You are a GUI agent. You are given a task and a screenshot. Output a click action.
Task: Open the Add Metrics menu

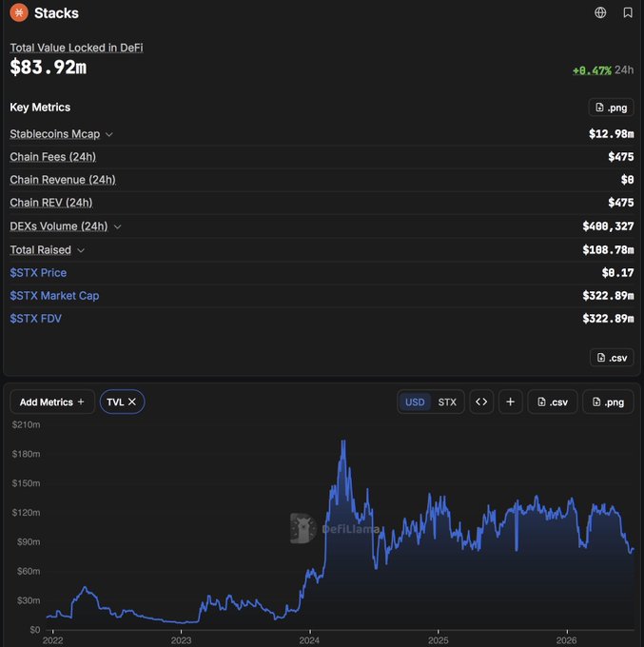(52, 402)
